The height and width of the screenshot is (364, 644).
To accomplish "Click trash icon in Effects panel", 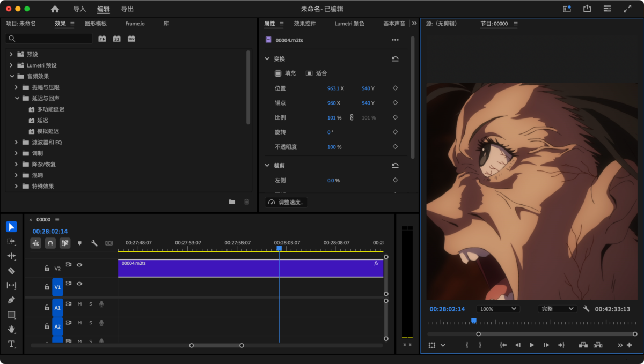I will click(247, 202).
